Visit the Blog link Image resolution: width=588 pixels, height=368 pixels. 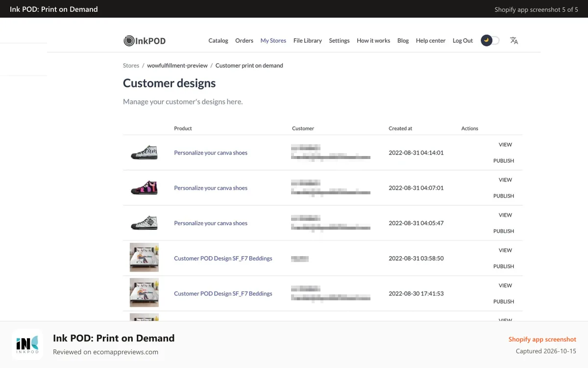pyautogui.click(x=403, y=41)
